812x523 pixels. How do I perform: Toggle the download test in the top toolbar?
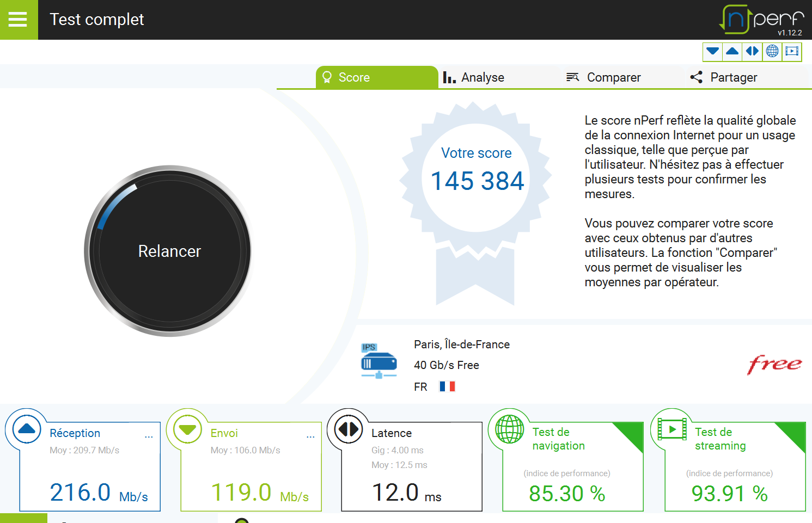pos(712,51)
